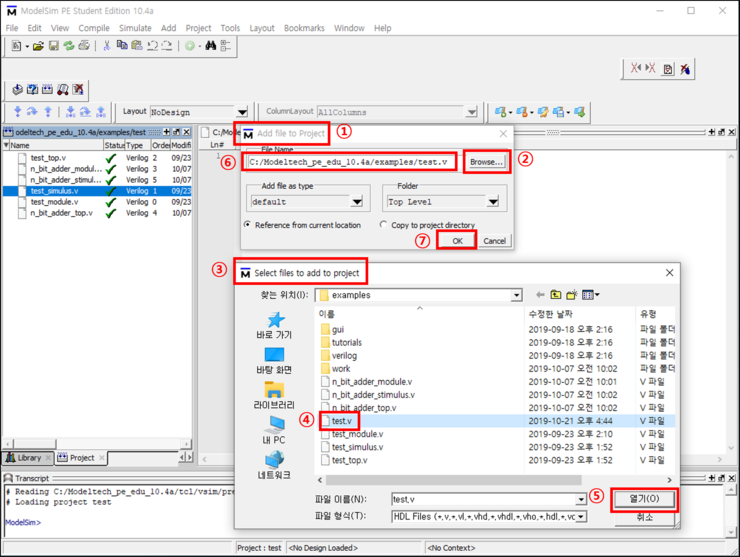
Task: Open the Bookmarks menu
Action: [304, 28]
